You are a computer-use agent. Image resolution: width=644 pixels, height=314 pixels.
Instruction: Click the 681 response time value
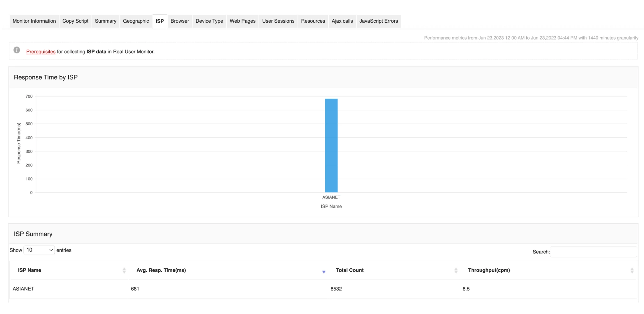tap(135, 289)
